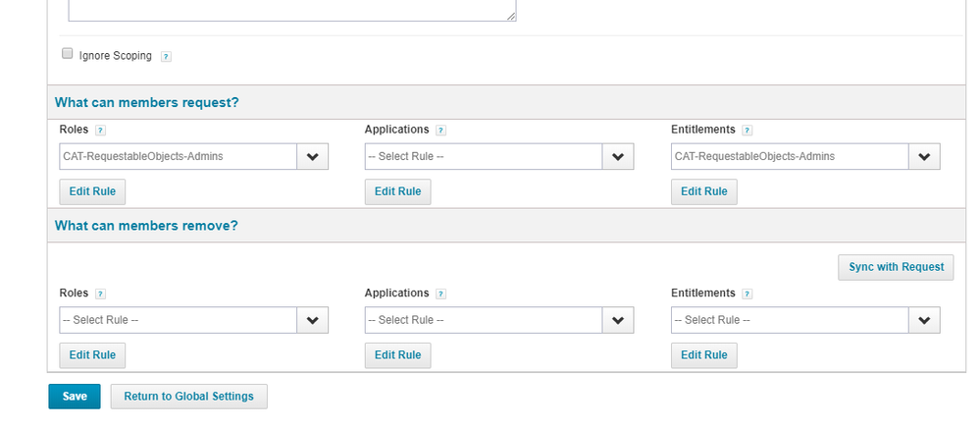
Task: Click help icon beside remove Entitlements label
Action: coord(748,294)
